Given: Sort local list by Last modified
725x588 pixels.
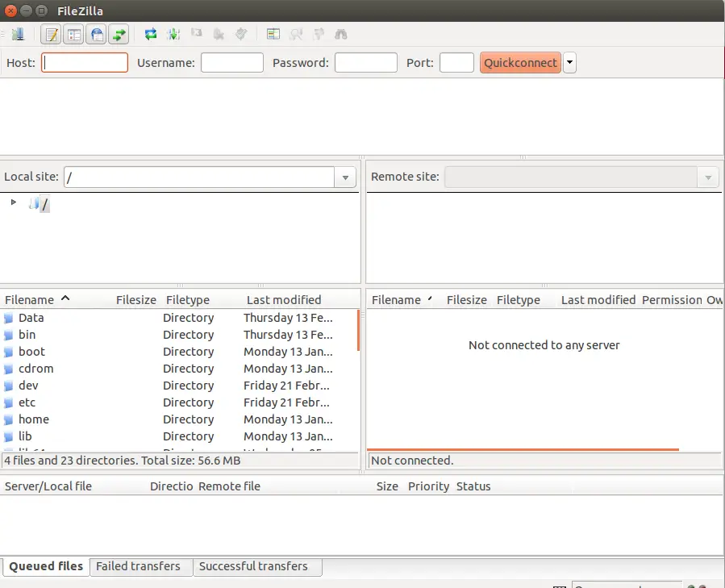Looking at the screenshot, I should (x=284, y=300).
